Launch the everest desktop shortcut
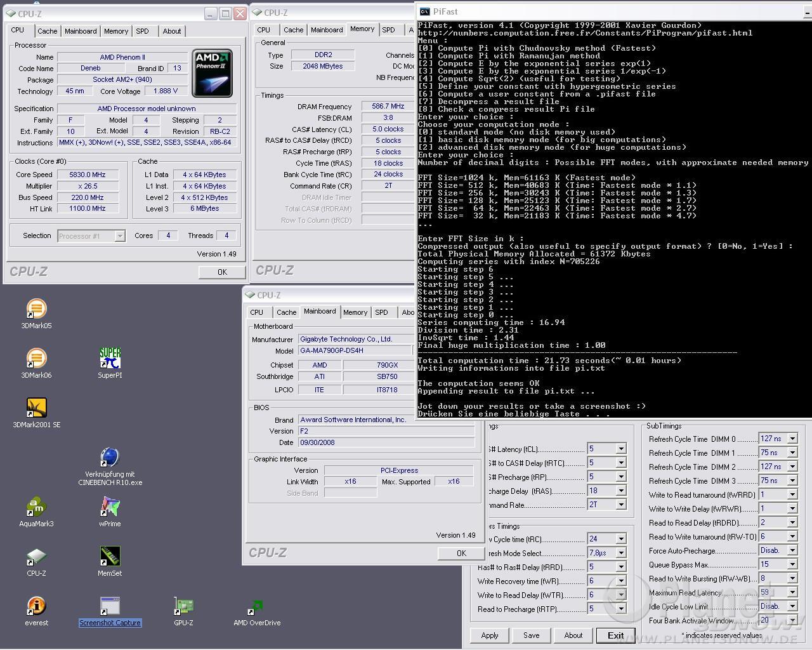 36,606
